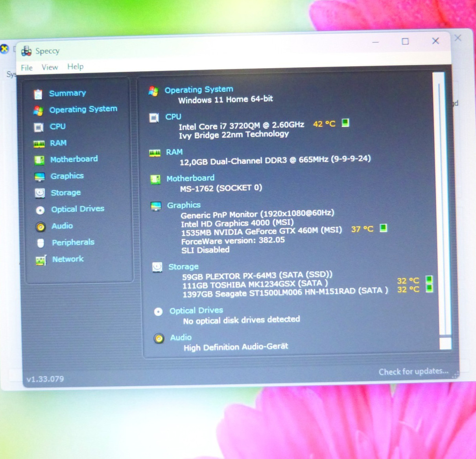Click memory icon beside RAM heading in pane
The width and height of the screenshot is (476, 459).
[155, 153]
